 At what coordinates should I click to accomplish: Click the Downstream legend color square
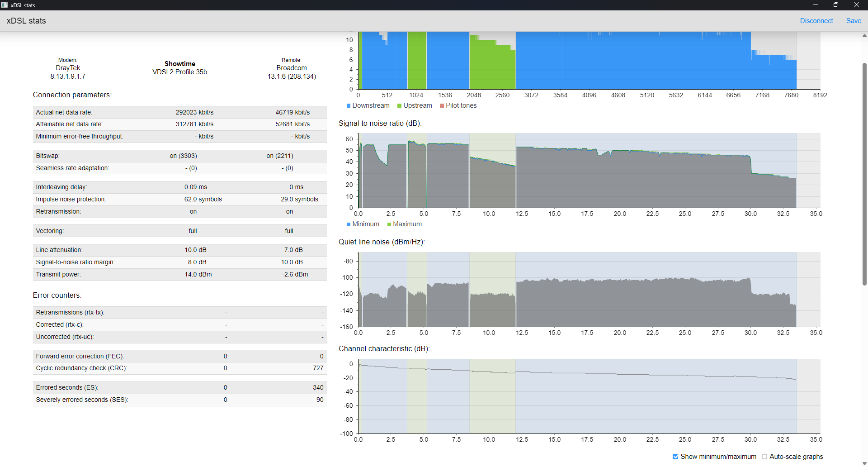(349, 106)
